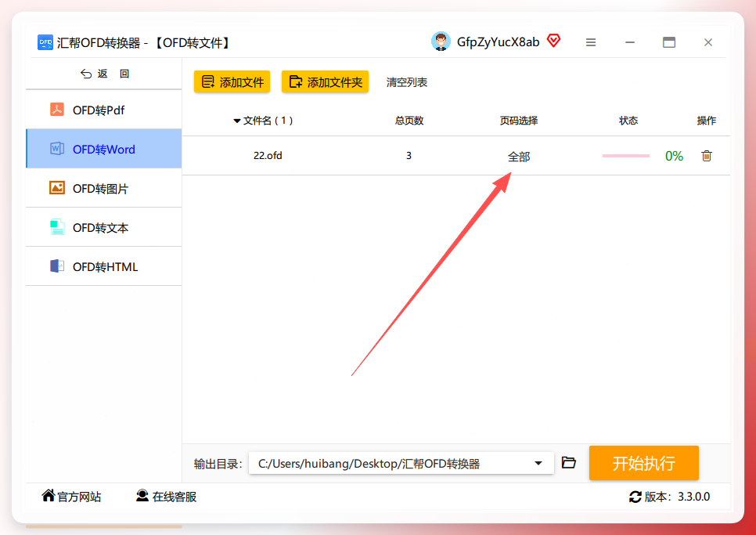Click the 添加文件夹 button
The height and width of the screenshot is (535, 756).
pyautogui.click(x=325, y=82)
